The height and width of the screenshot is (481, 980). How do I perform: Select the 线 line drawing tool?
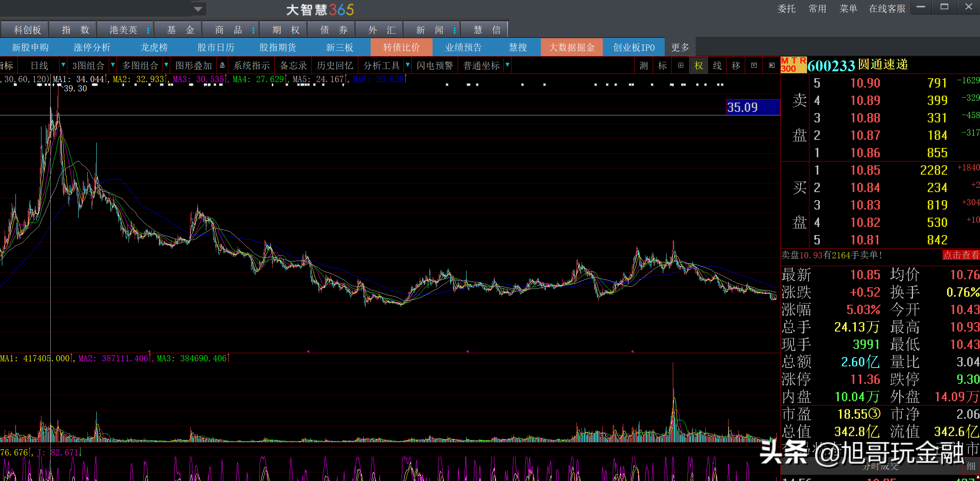pyautogui.click(x=717, y=65)
